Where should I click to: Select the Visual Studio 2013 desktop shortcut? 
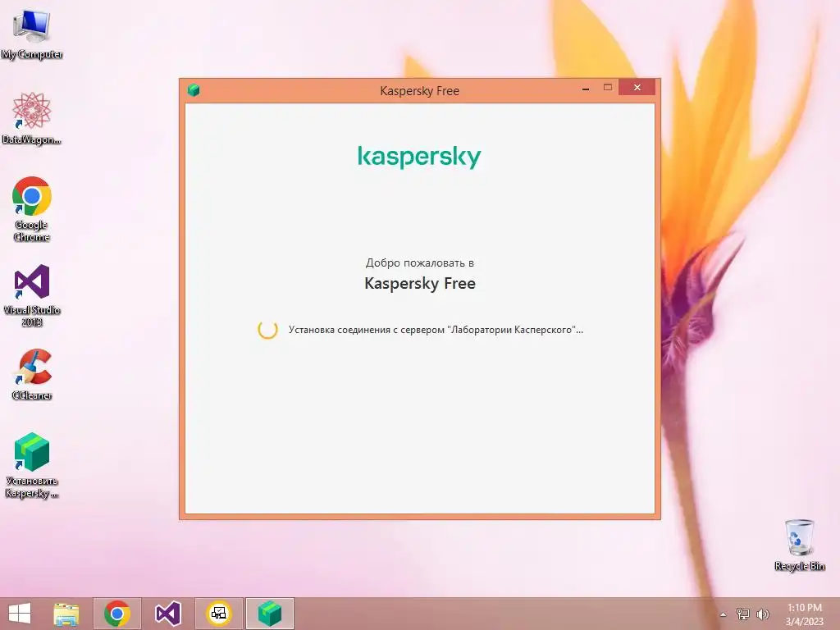tap(32, 294)
